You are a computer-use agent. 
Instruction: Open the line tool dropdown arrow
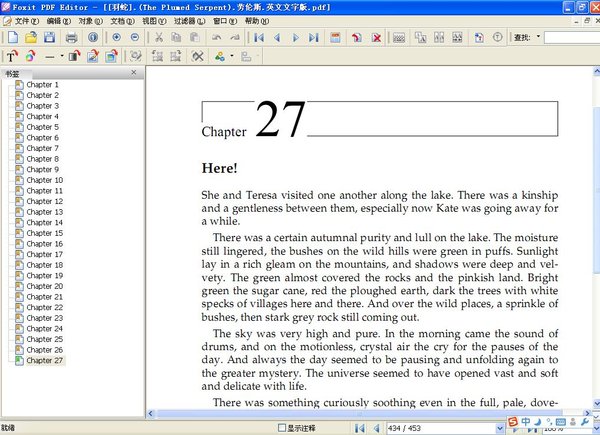point(62,57)
